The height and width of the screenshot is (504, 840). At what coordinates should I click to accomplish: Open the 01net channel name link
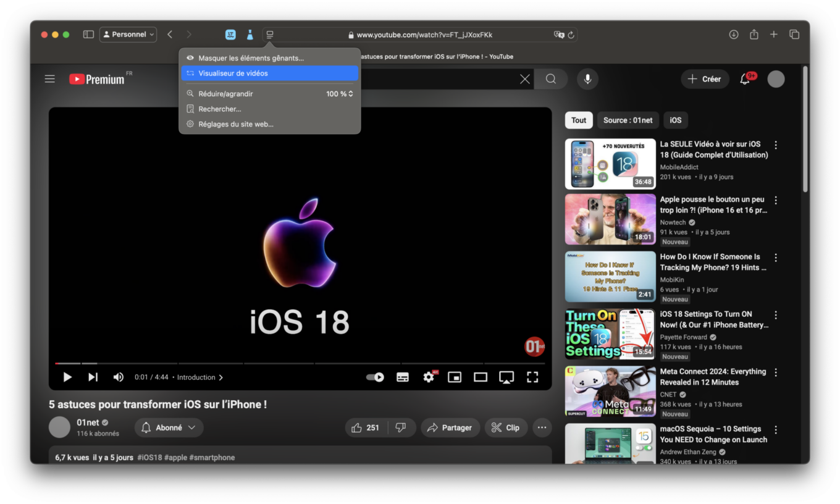(88, 422)
